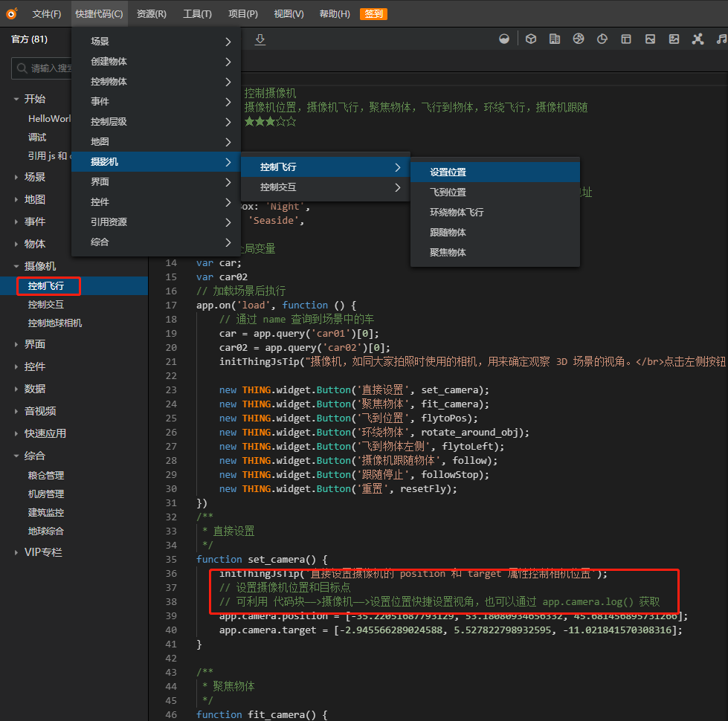Viewport: 728px width, 721px height.
Task: Select 地图 in the quick code menu
Action: click(156, 141)
